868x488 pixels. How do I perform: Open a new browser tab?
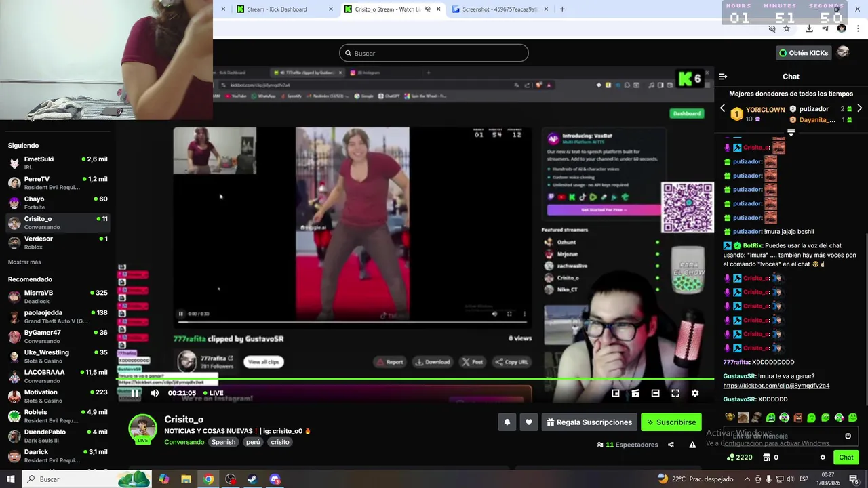562,9
